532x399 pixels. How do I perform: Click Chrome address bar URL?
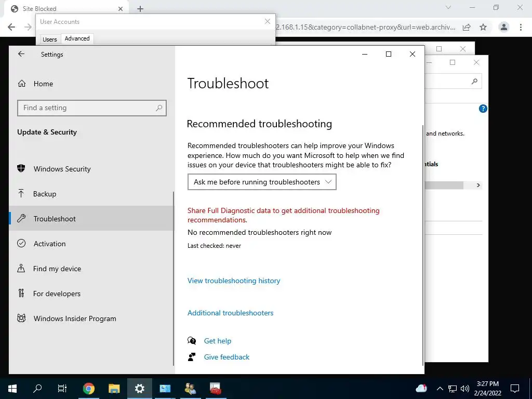click(x=366, y=27)
